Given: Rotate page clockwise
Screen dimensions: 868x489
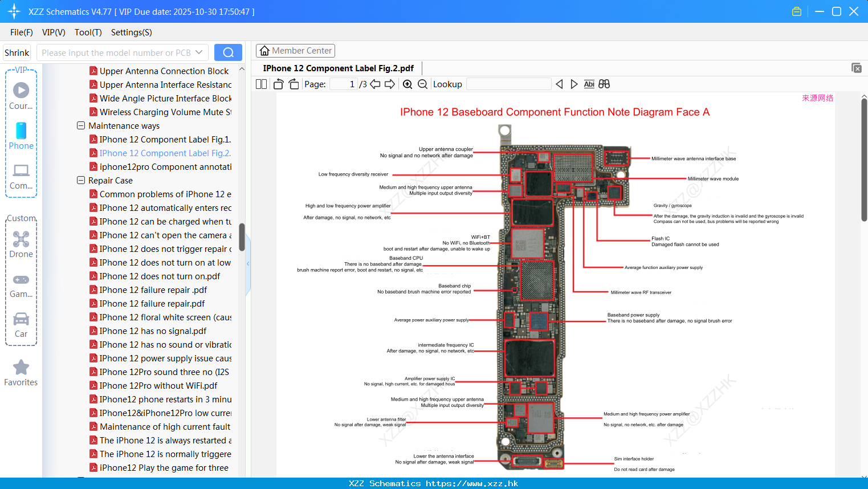Looking at the screenshot, I should pyautogui.click(x=294, y=84).
